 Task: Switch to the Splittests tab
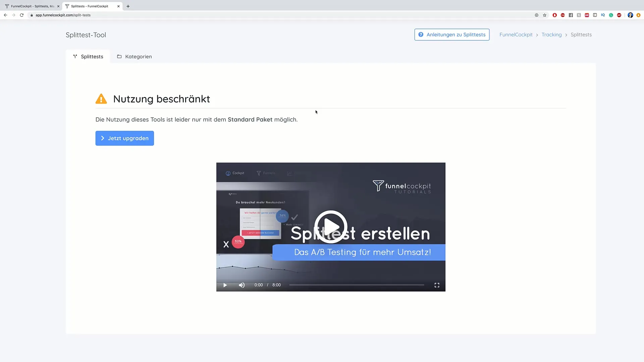(88, 56)
